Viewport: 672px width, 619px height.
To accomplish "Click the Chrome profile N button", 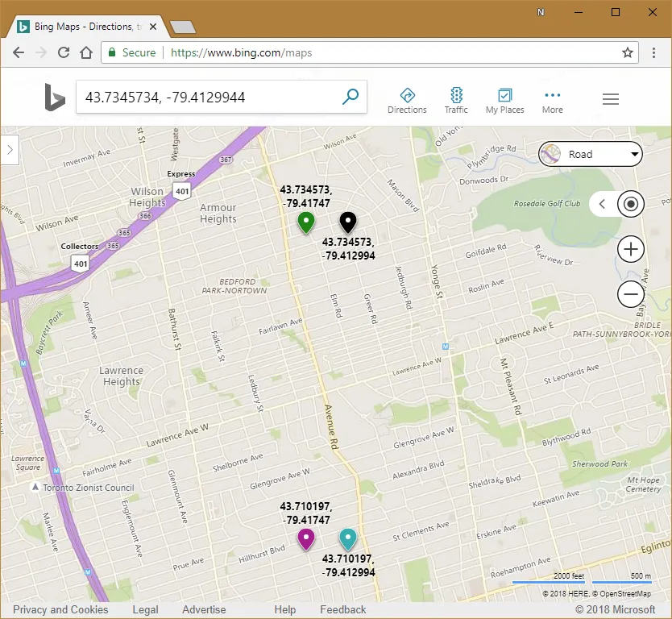I will pyautogui.click(x=541, y=12).
